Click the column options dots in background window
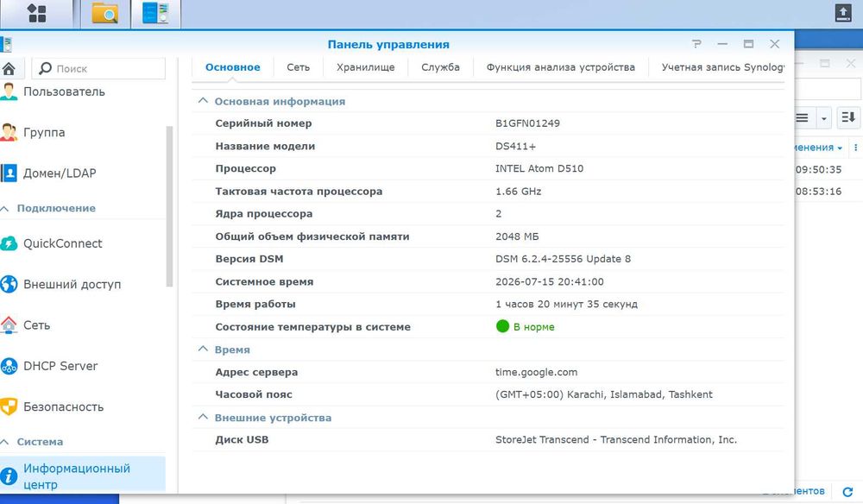Image resolution: width=863 pixels, height=504 pixels. click(855, 148)
